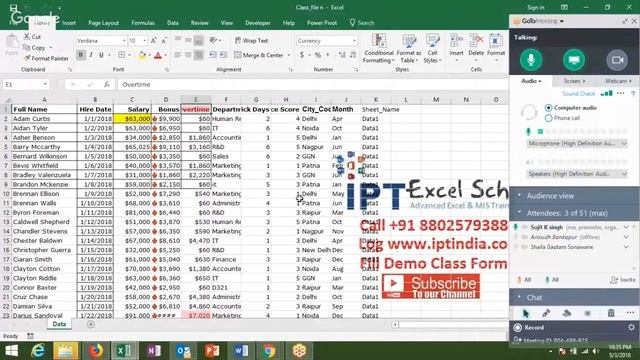The height and width of the screenshot is (360, 640).
Task: Open the font size dropdown
Action: click(144, 41)
